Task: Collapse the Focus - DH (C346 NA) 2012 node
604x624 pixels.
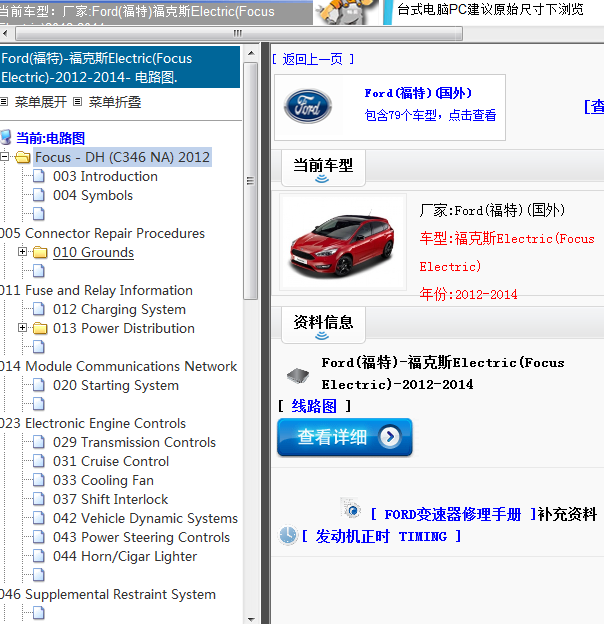Action: pos(4,156)
